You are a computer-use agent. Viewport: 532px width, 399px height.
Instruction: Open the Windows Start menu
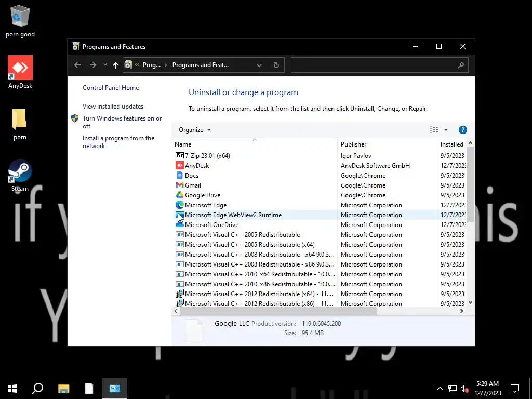(12, 388)
